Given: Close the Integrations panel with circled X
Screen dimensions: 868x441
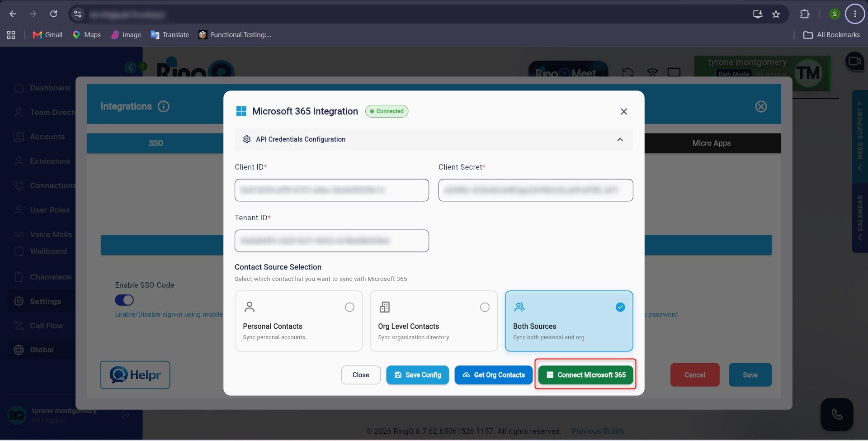Looking at the screenshot, I should coord(761,106).
